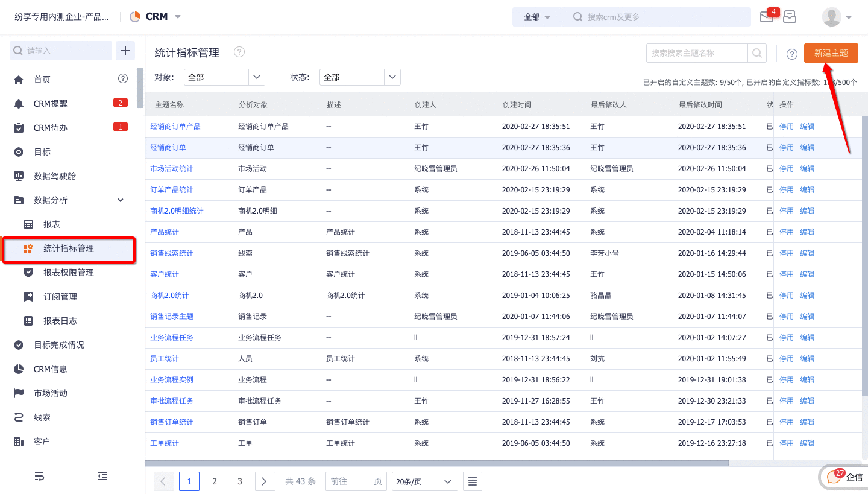Focus the 搜索主题名称 search field

(x=697, y=53)
